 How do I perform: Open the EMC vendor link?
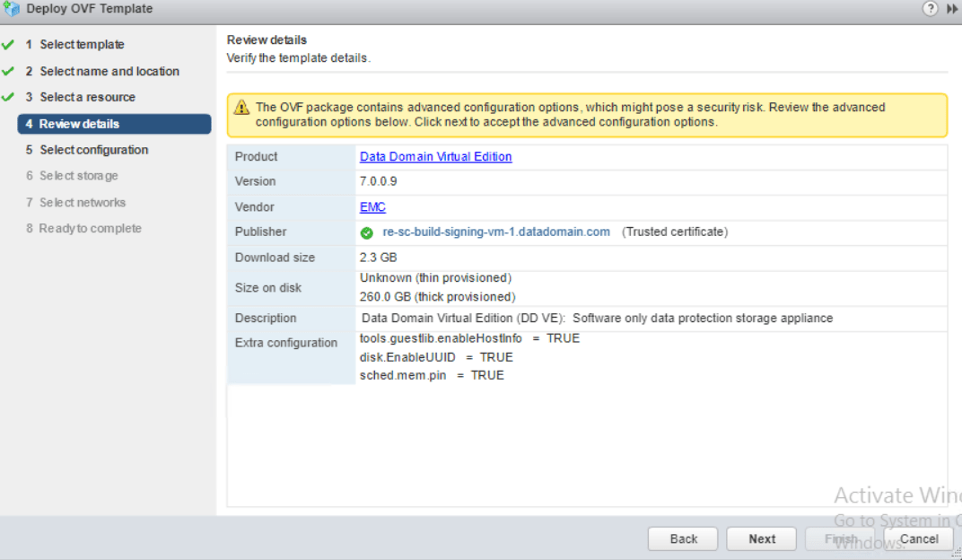tap(372, 207)
